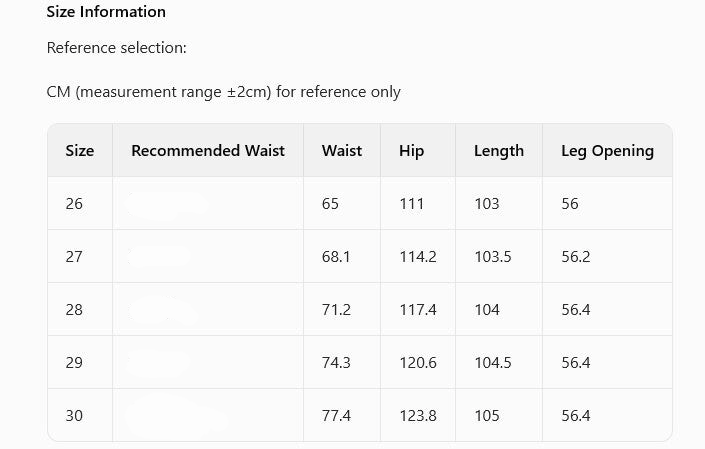This screenshot has height=449, width=705.
Task: Select size 28 row cell
Action: pyautogui.click(x=74, y=310)
